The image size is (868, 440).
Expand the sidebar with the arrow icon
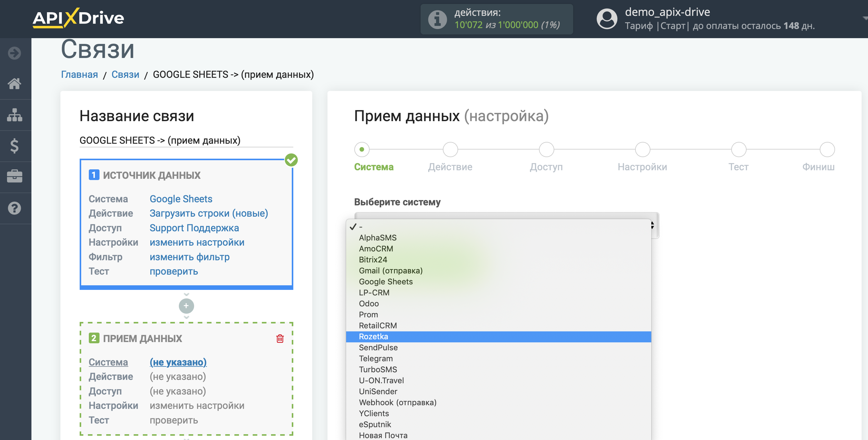14,53
